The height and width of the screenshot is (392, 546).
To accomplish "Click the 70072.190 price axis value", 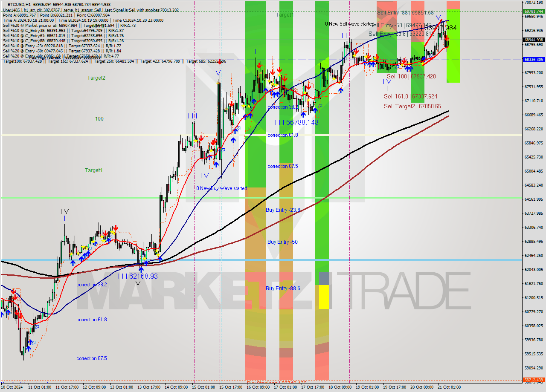I will pyautogui.click(x=533, y=3).
